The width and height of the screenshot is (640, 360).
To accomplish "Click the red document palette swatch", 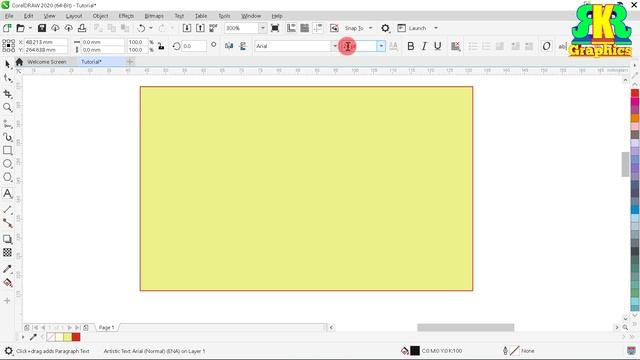I will pos(76,337).
